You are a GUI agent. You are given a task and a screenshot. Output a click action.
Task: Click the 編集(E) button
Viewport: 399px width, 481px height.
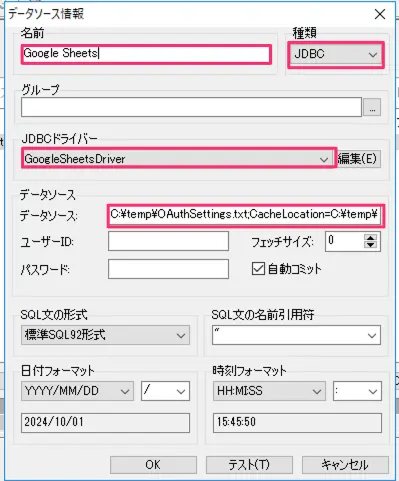pos(358,159)
